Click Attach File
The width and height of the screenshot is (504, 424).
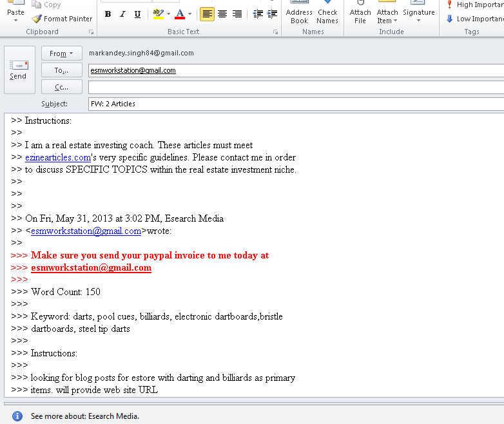[x=360, y=13]
